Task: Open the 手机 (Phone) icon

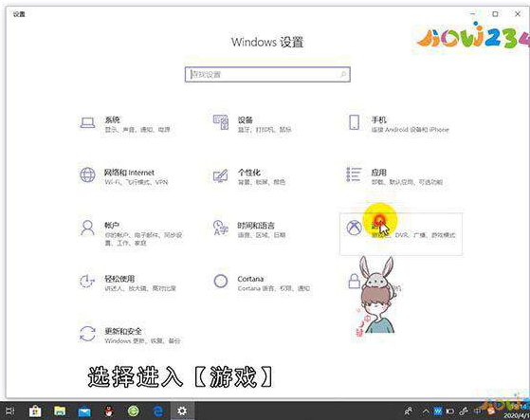Action: pyautogui.click(x=354, y=122)
